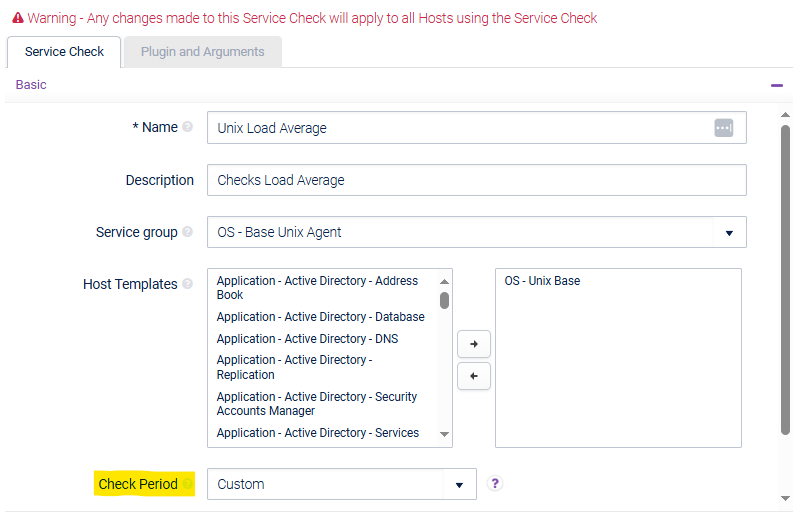Remove template using left arrow button

(473, 377)
